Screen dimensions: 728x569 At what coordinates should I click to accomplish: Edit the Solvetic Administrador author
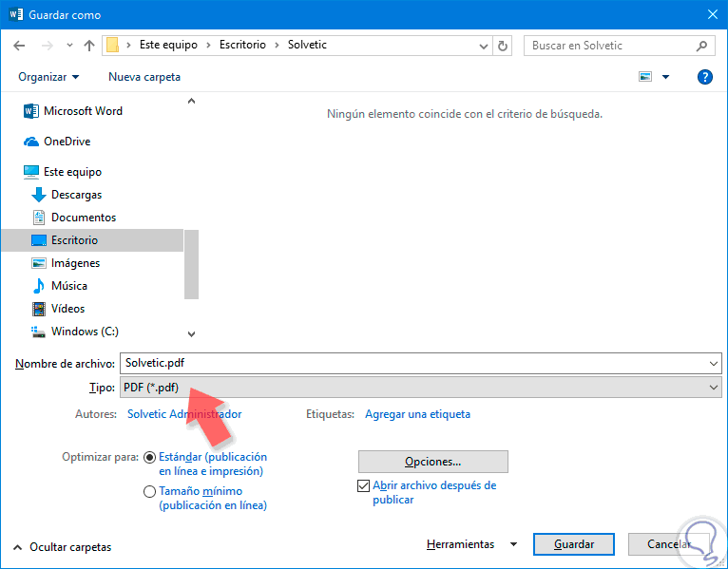click(x=184, y=414)
